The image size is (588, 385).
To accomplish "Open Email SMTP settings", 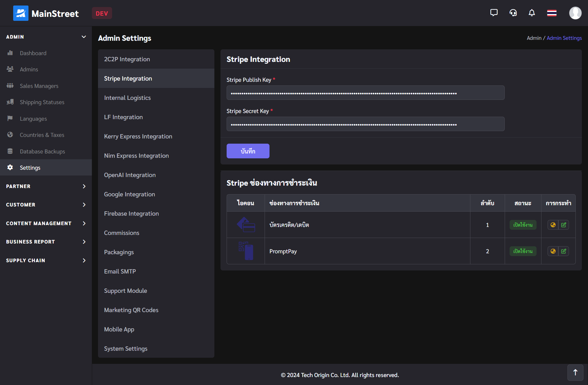I will 156,271.
